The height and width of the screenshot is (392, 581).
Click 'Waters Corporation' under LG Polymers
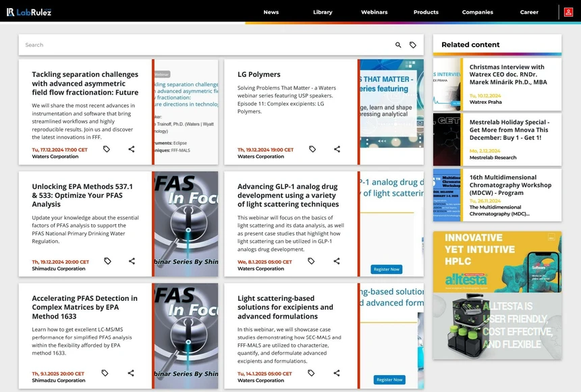tap(260, 157)
